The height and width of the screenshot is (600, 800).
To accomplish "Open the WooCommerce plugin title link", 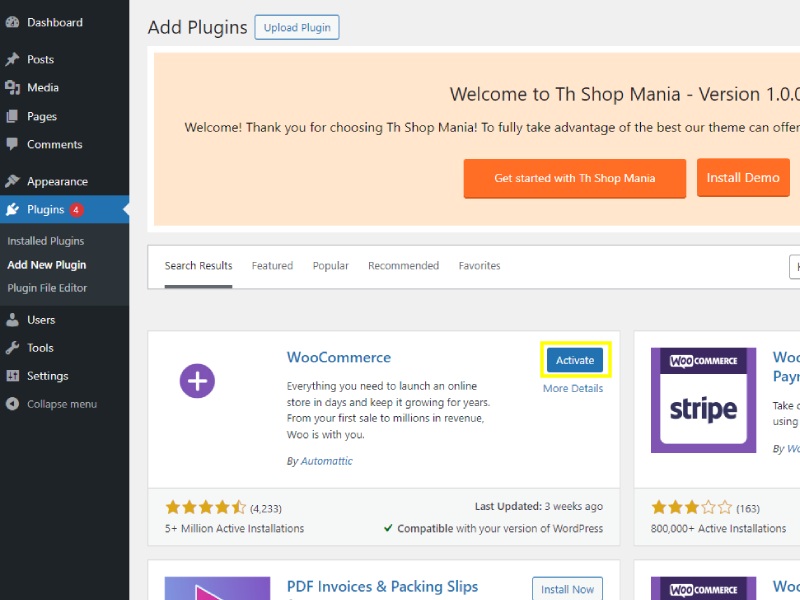I will pyautogui.click(x=339, y=358).
